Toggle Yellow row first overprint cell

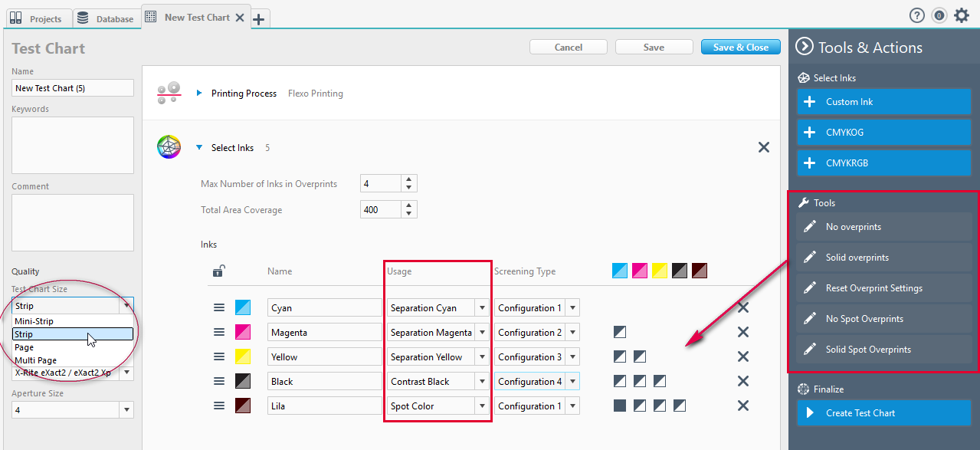click(x=620, y=356)
